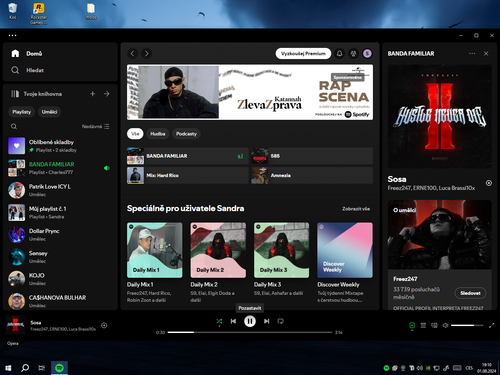The height and width of the screenshot is (375, 500).
Task: Seek on the song progress bar
Action: tap(250, 332)
